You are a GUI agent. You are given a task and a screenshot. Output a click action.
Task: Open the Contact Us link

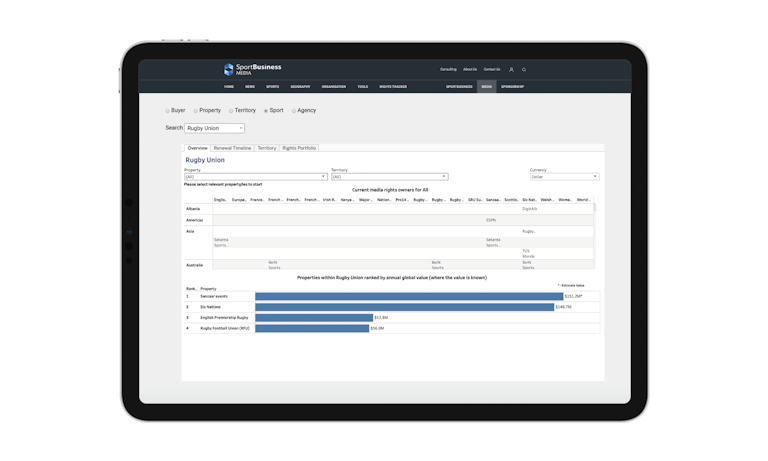(x=492, y=70)
